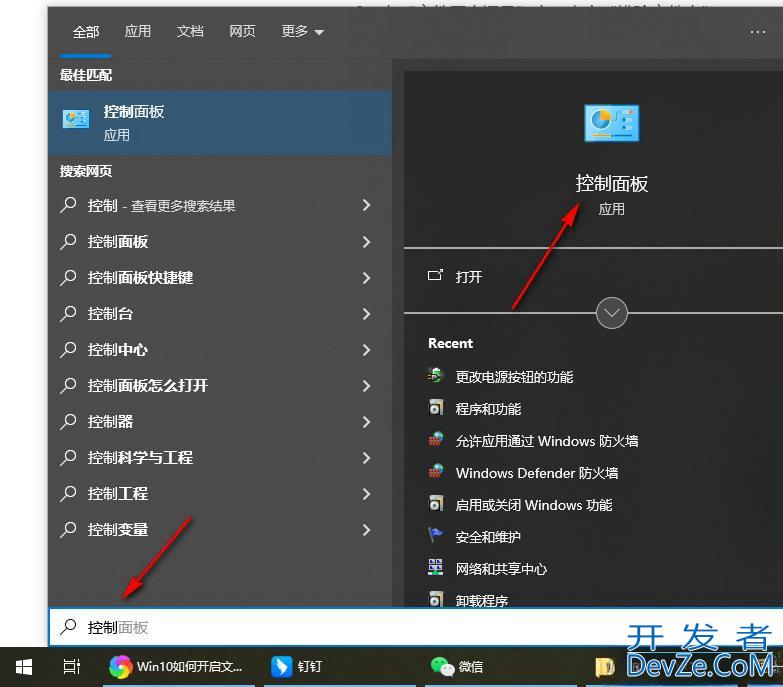Click the Task View taskbar icon
Screen dimensions: 783x687
click(x=71, y=666)
